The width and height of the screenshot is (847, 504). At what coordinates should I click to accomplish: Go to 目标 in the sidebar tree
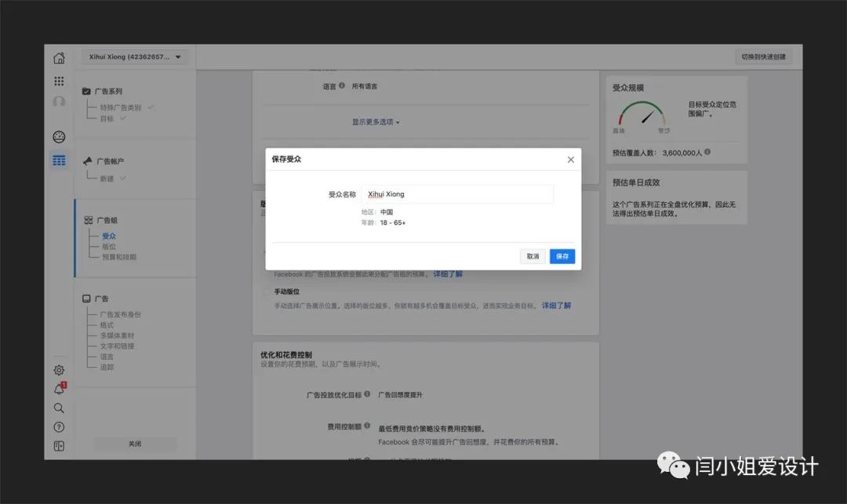click(x=107, y=118)
